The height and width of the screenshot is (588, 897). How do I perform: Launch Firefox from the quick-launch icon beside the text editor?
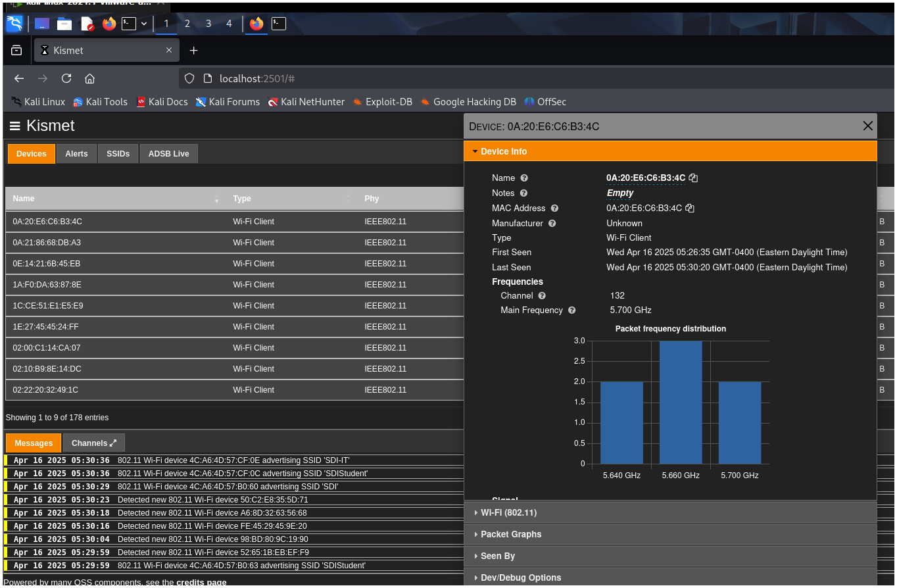click(109, 24)
